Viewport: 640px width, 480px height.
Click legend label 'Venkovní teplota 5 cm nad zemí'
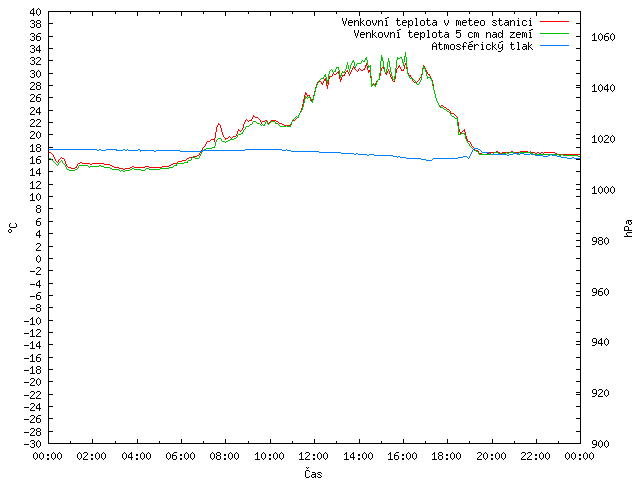coord(443,34)
